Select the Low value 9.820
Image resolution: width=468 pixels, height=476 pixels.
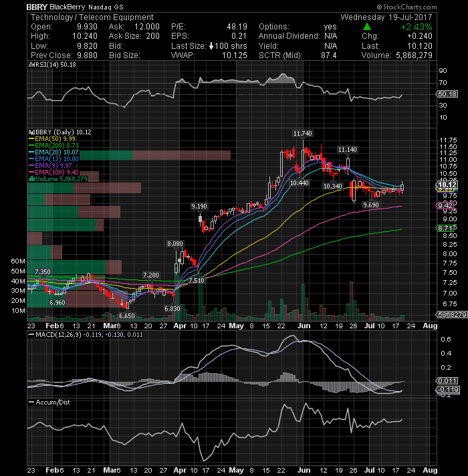pyautogui.click(x=87, y=46)
